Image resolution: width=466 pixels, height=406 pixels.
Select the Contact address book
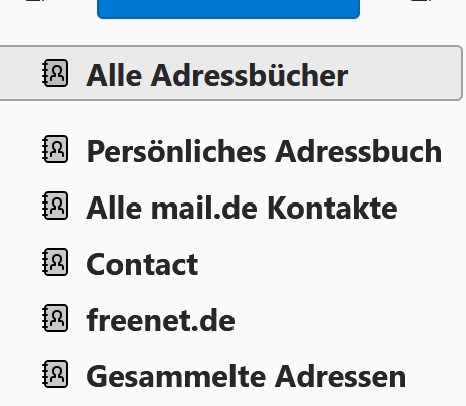click(142, 264)
